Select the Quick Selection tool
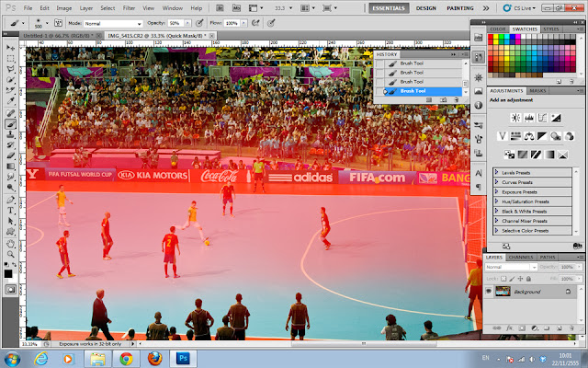 pyautogui.click(x=10, y=80)
